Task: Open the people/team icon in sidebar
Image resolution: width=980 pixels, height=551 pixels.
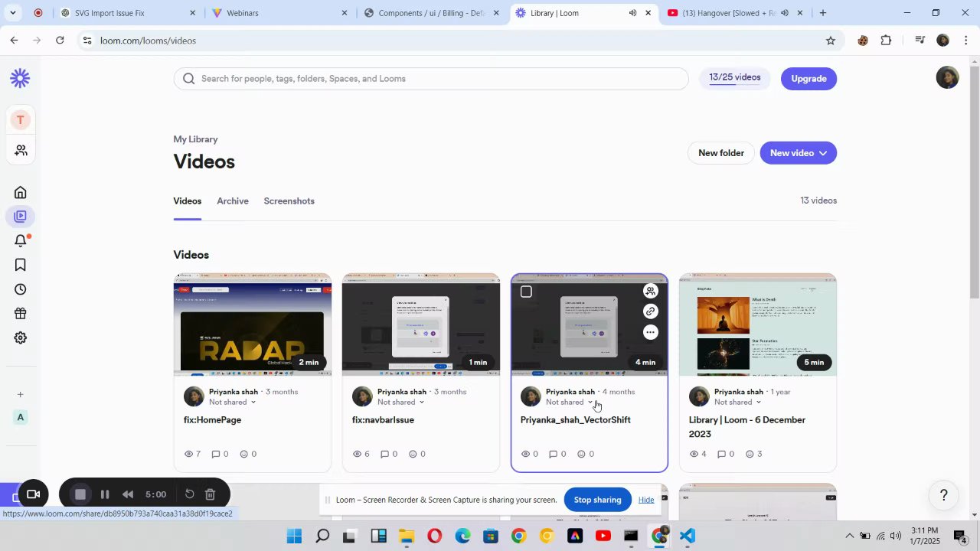Action: [x=21, y=151]
